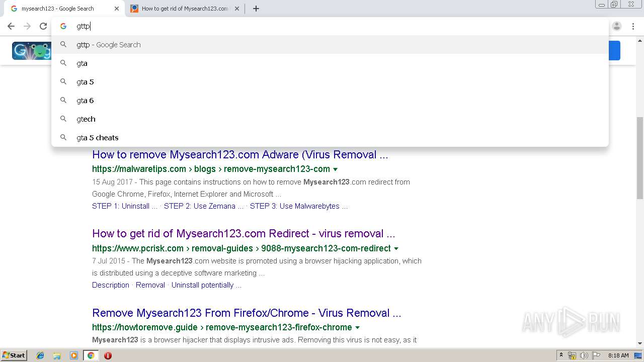644x362 pixels.
Task: Open 'STEP 1: Uninstall' sitelink
Action: (x=125, y=206)
